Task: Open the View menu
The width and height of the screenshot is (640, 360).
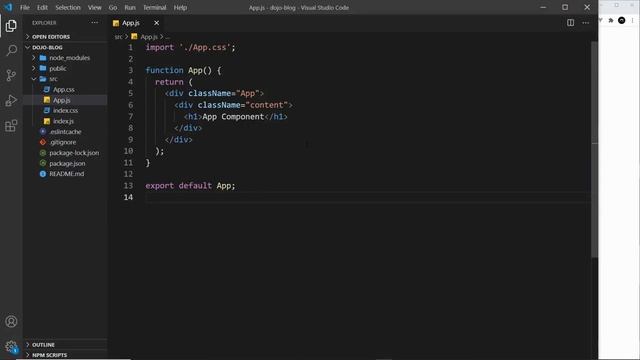Action: [x=94, y=7]
